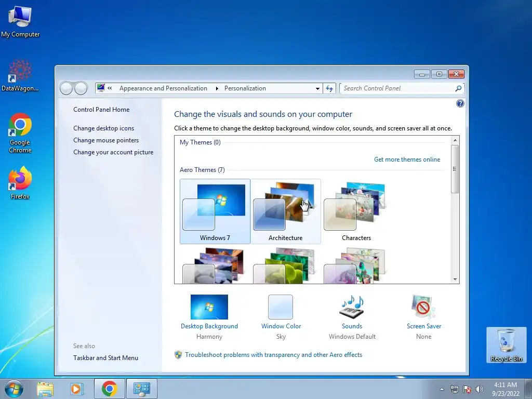Screen dimensions: 532x399
Task: Click the Desktop Background text link
Action: (x=209, y=326)
